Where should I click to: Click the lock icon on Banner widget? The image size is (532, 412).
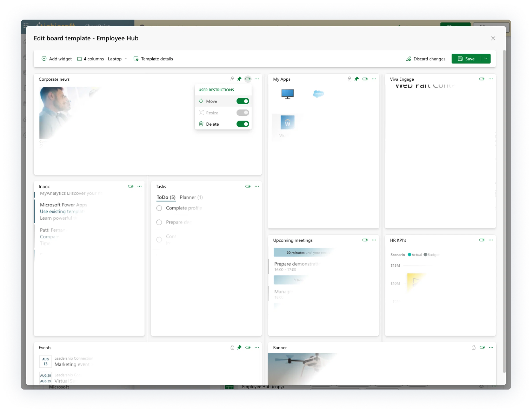click(473, 347)
